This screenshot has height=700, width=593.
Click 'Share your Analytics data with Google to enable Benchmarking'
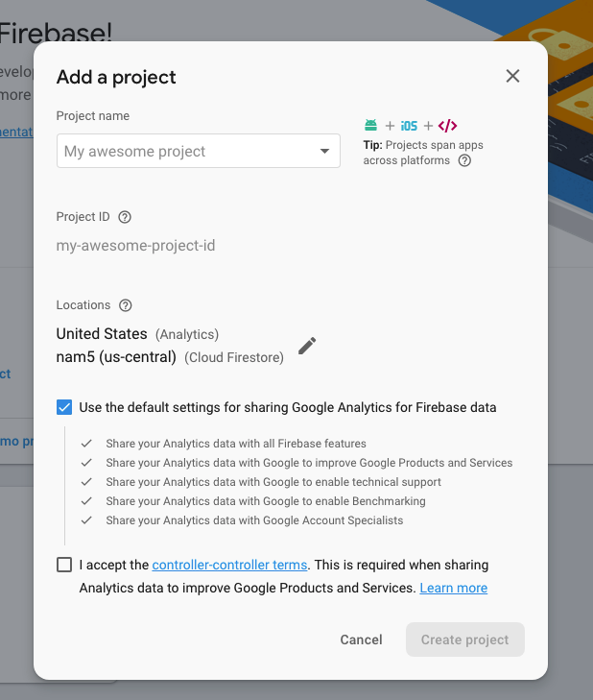pos(266,501)
